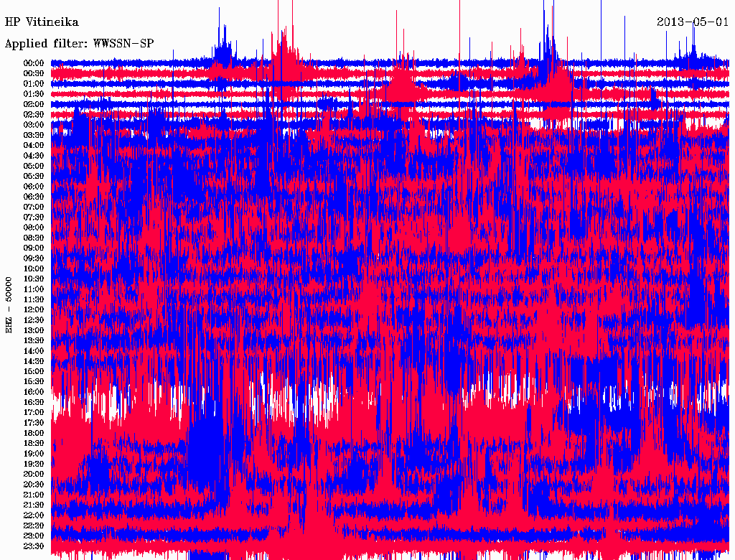Click the 02:00 time label
This screenshot has width=735, height=560.
(x=34, y=104)
